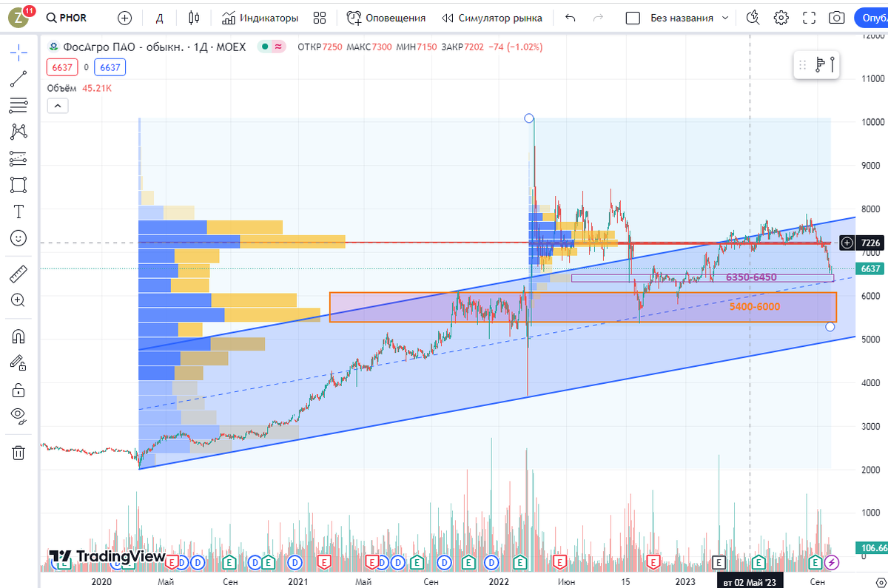Click the red −74 (−1.02%) change value

516,47
